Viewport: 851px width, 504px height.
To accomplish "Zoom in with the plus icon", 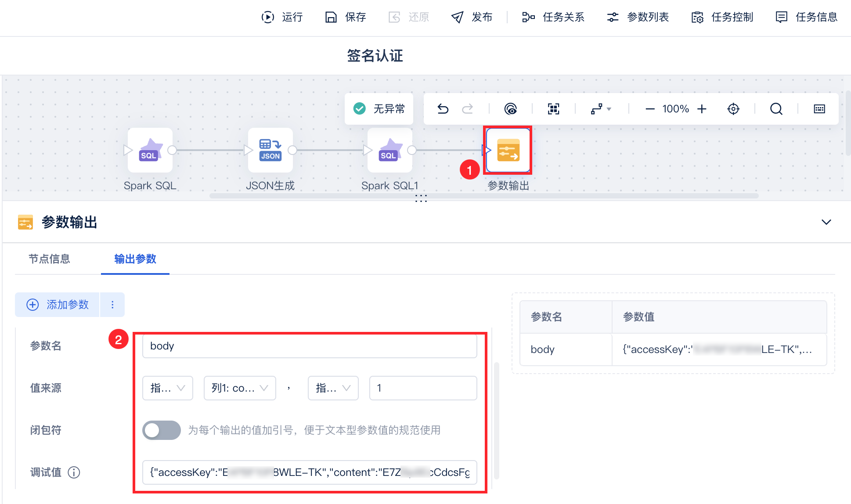I will [702, 109].
